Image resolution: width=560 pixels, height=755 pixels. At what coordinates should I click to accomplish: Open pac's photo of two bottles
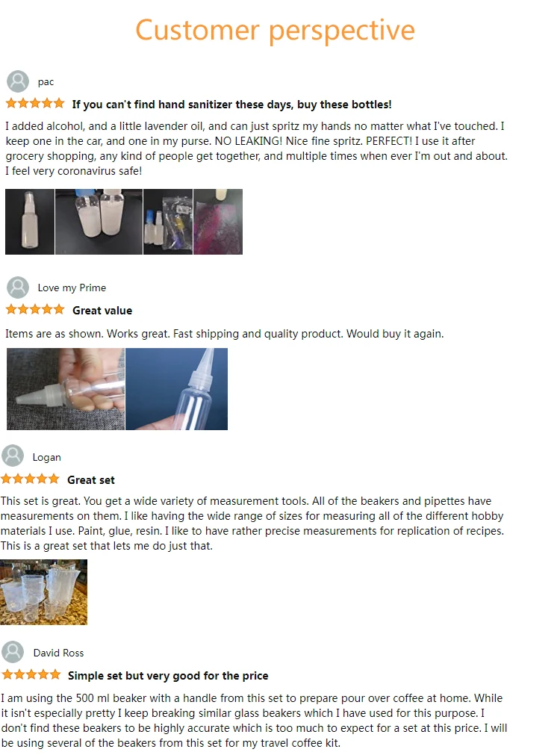[x=99, y=222]
